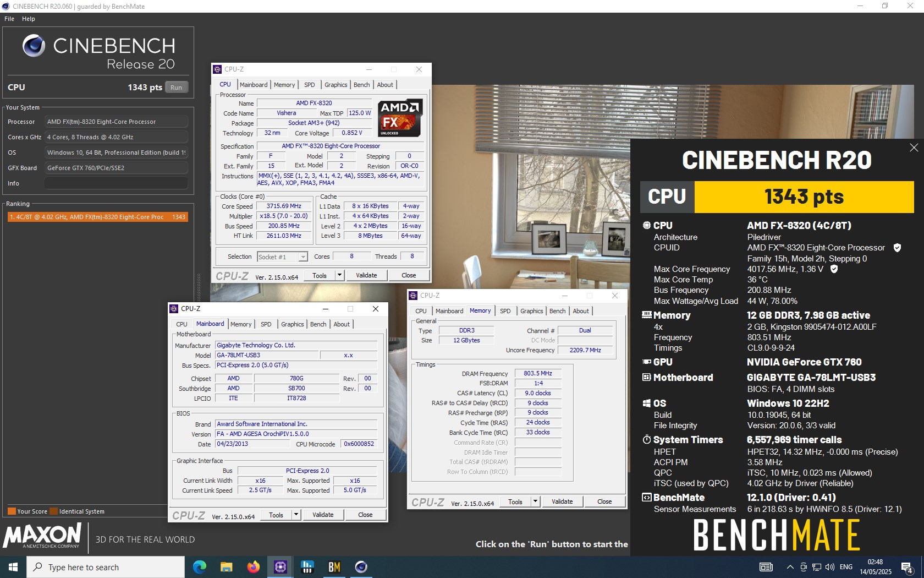
Task: Open Graphics tab in CPU-Z Memory window
Action: 532,311
